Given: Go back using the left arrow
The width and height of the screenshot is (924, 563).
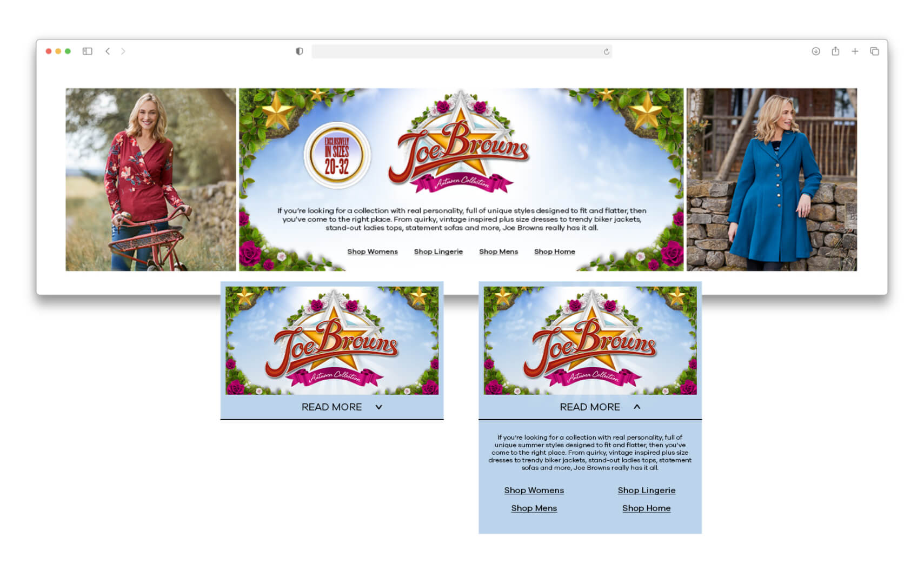Looking at the screenshot, I should pyautogui.click(x=108, y=51).
